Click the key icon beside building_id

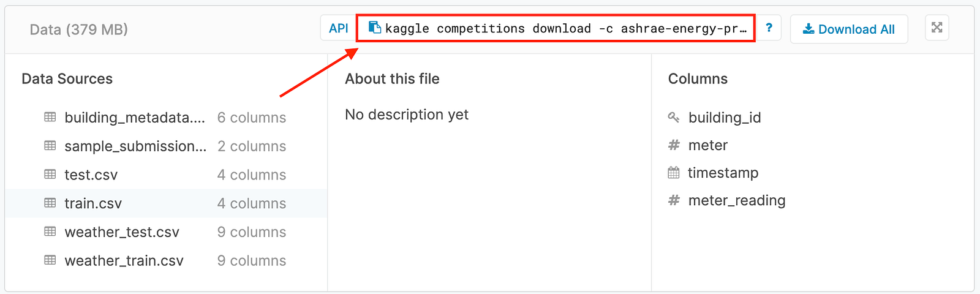[x=674, y=117]
